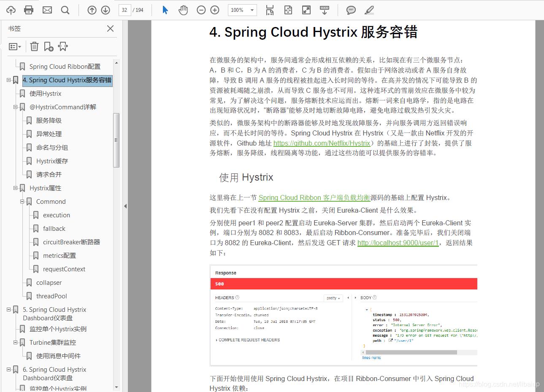Go to previous page arrow
Viewport: 544px width, 392px height.
(92, 10)
